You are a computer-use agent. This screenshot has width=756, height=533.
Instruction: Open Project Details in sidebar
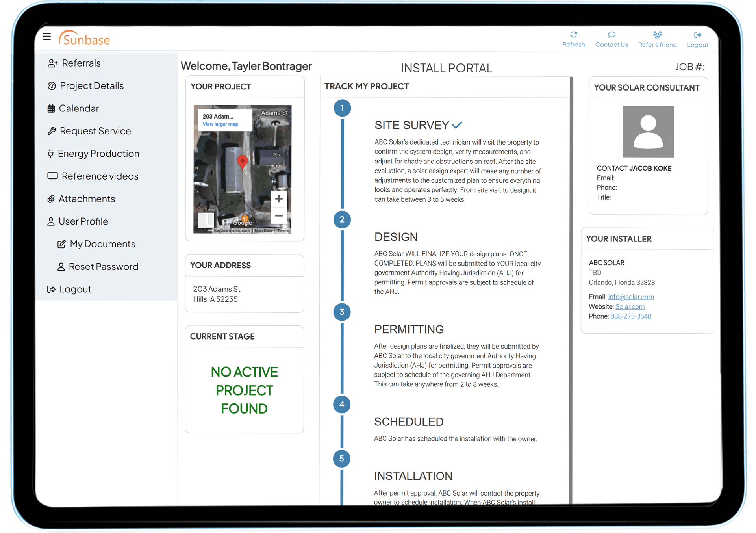[x=91, y=86]
